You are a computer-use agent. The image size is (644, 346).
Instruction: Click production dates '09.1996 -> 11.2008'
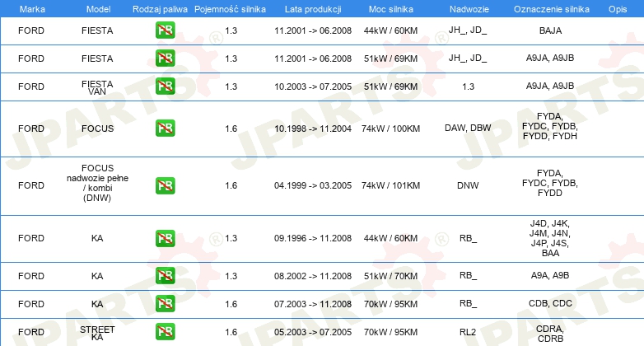313,238
